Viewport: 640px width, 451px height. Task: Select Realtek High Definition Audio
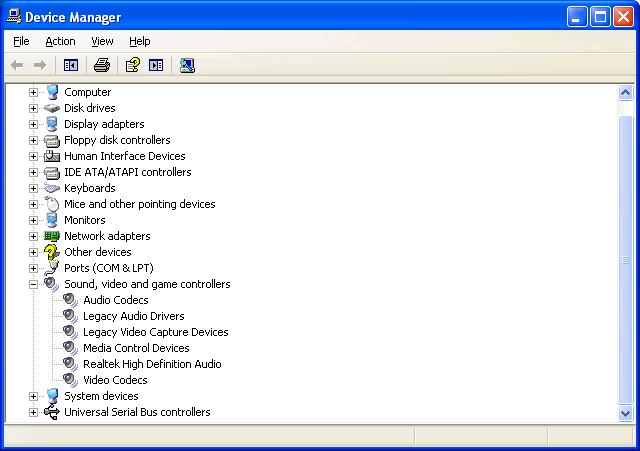pyautogui.click(x=152, y=364)
